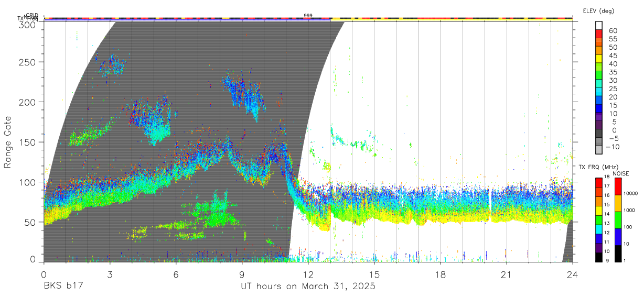Viewport: 644px width, 297px height.
Task: Click the "Range Gate" y-axis label
Action: pos(8,142)
